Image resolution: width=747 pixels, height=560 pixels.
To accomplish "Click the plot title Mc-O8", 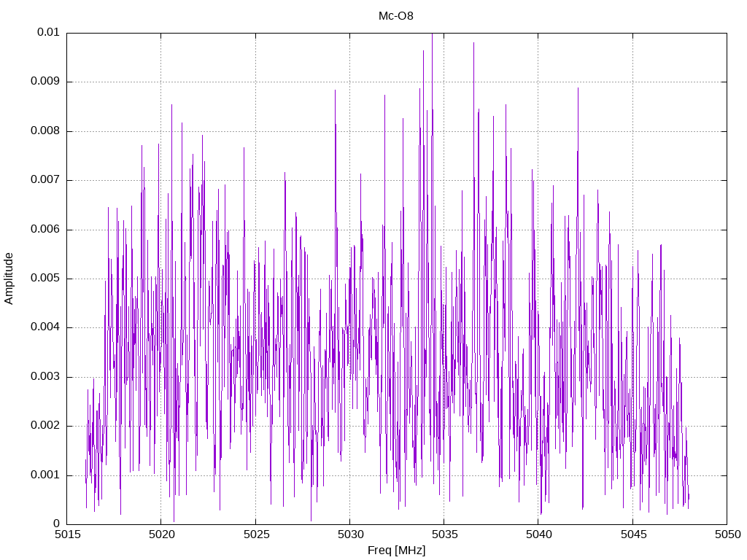I will coord(396,16).
